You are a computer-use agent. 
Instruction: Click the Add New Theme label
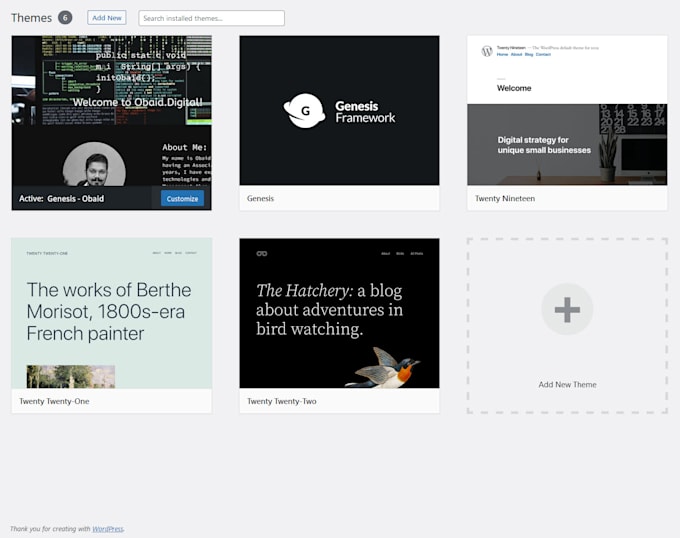[x=567, y=385]
